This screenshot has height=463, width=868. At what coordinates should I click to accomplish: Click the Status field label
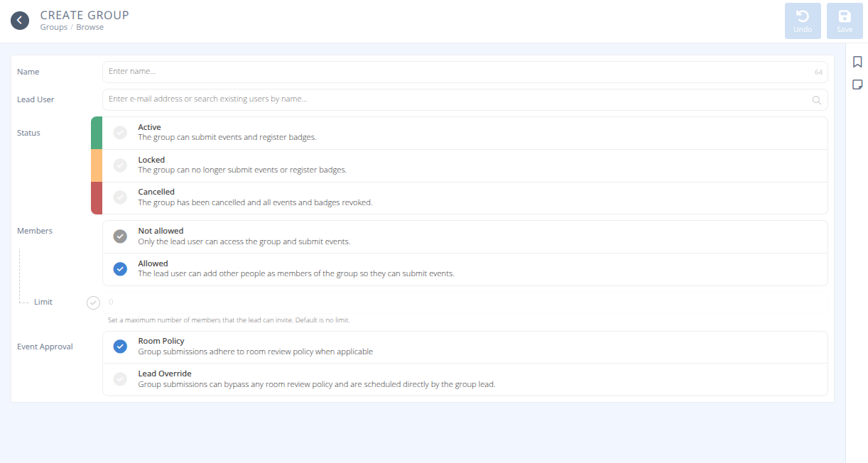(29, 133)
